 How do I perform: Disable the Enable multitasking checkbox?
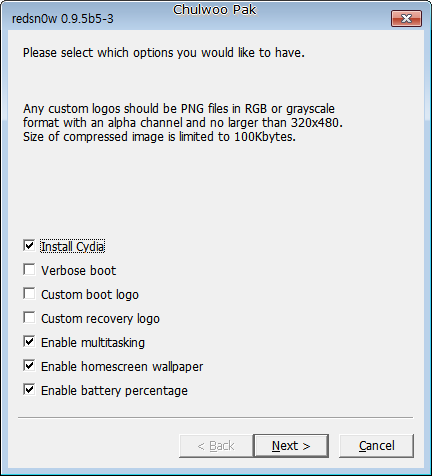(x=29, y=342)
